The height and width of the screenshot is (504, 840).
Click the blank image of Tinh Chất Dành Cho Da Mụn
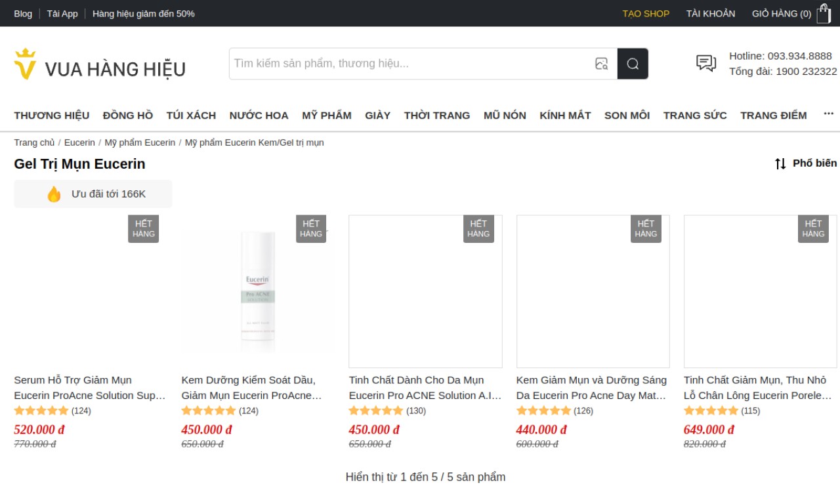point(425,291)
